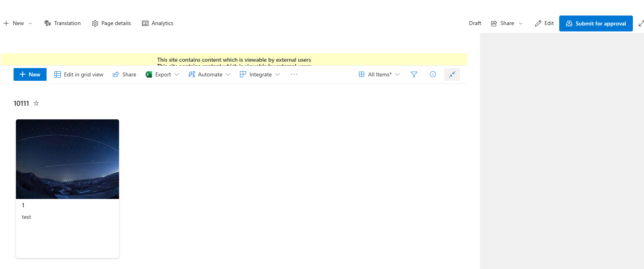The width and height of the screenshot is (644, 269).
Task: Expand the All Items view chevron
Action: 397,74
